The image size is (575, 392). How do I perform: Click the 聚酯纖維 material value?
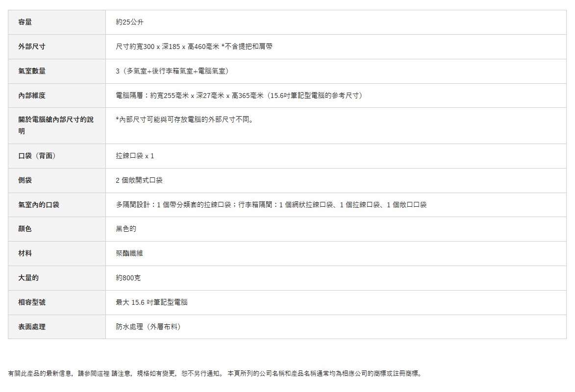(x=129, y=253)
